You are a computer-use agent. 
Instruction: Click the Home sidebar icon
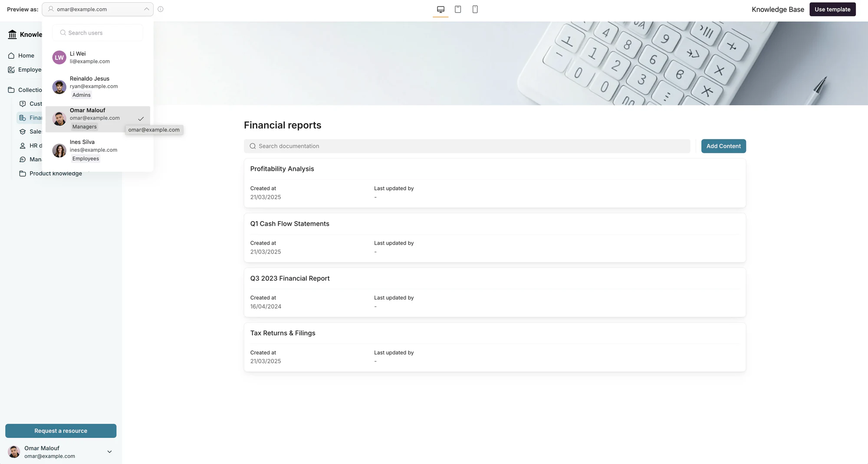pyautogui.click(x=11, y=56)
